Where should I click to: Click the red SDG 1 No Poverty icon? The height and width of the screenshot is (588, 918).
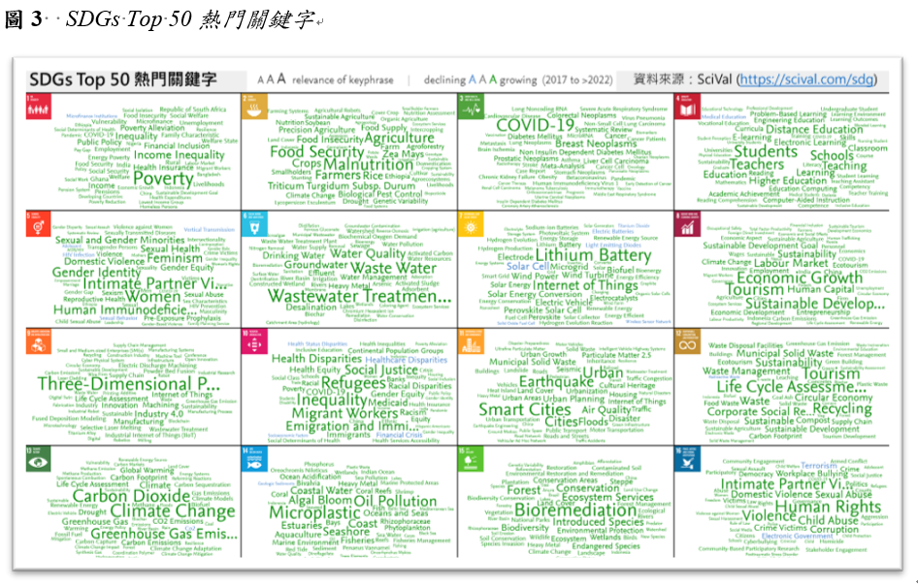(39, 107)
